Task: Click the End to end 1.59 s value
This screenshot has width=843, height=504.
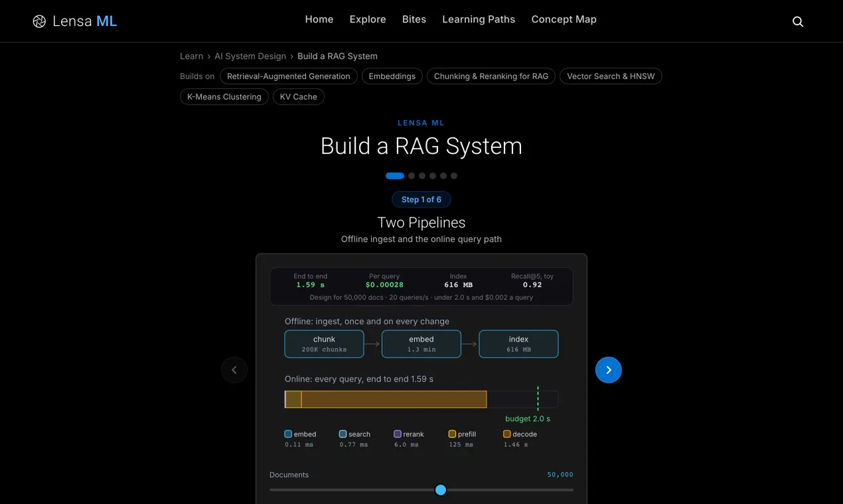Action: coord(311,284)
